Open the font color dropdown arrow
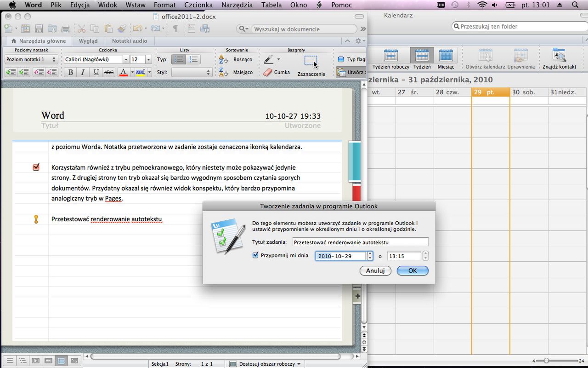The width and height of the screenshot is (588, 368). click(x=132, y=72)
